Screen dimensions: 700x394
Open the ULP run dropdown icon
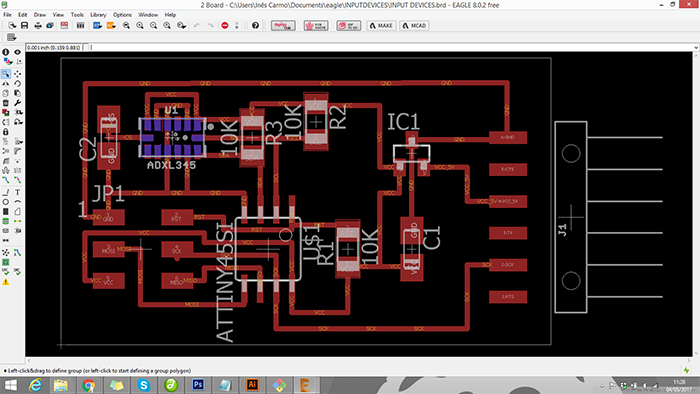coord(111,25)
